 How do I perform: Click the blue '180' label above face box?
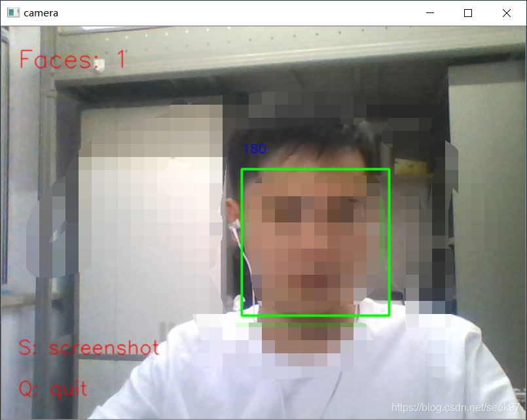(x=255, y=149)
